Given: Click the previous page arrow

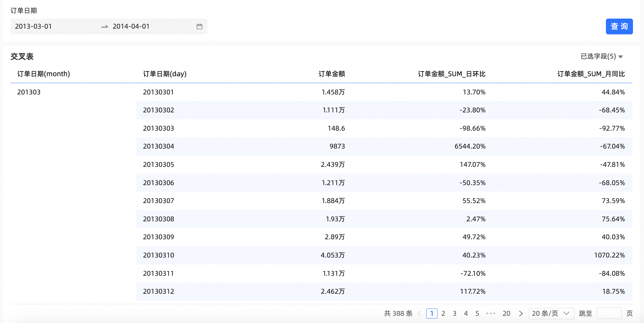Looking at the screenshot, I should coord(420,314).
